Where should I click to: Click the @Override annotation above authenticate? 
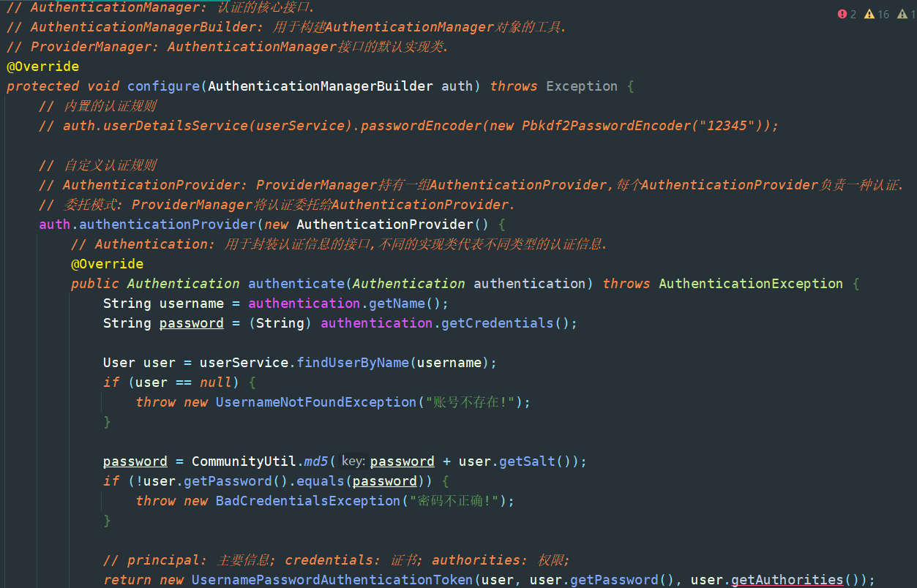(x=108, y=264)
